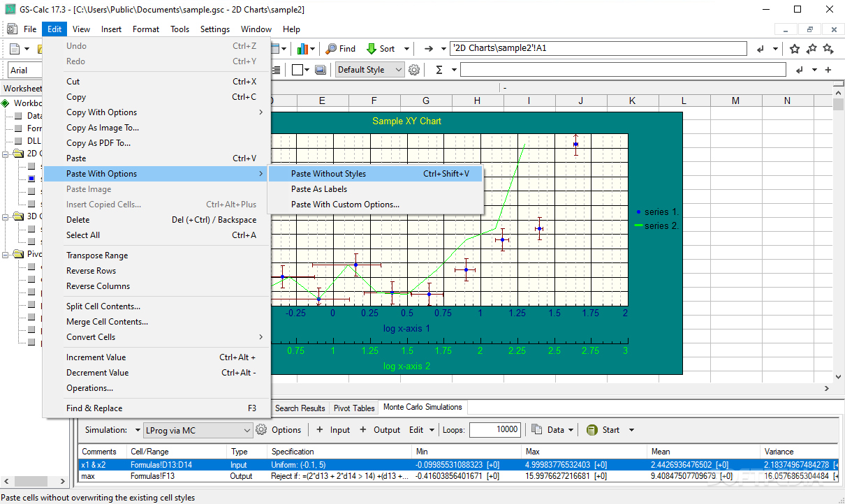Click the green Sort arrow button
Screen dimensions: 845x504
[372, 49]
